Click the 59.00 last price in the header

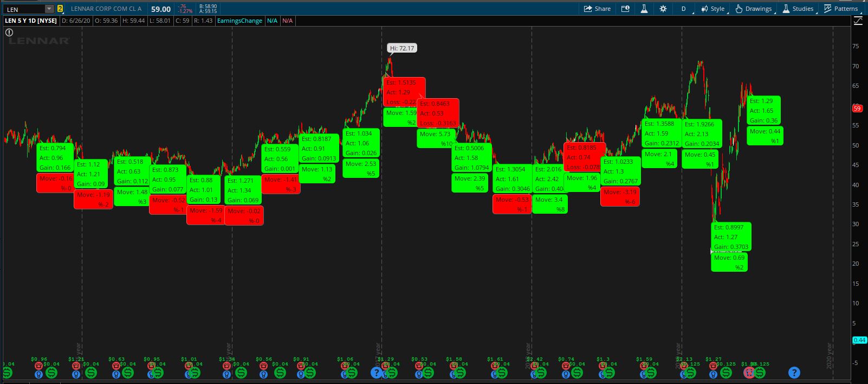tap(161, 9)
